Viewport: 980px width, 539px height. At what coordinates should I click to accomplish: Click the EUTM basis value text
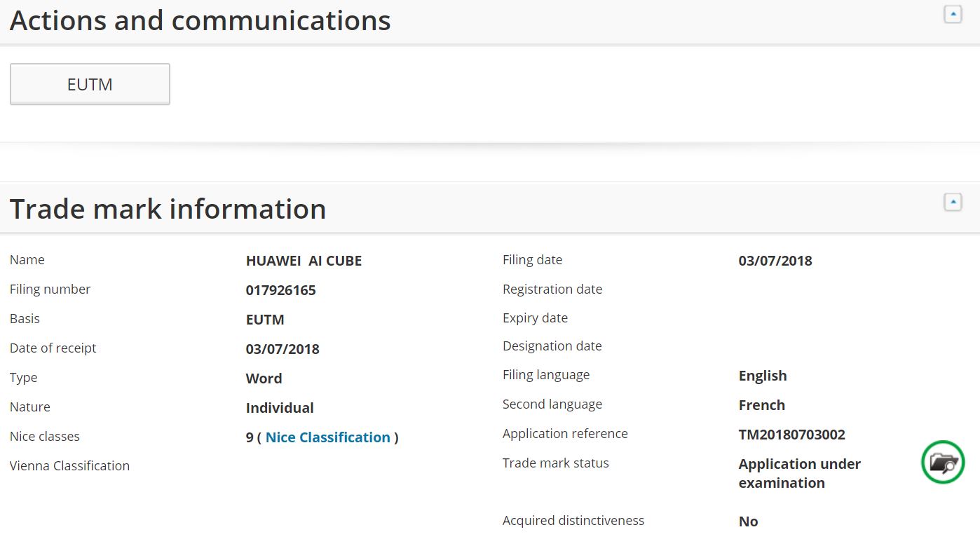[x=265, y=320]
